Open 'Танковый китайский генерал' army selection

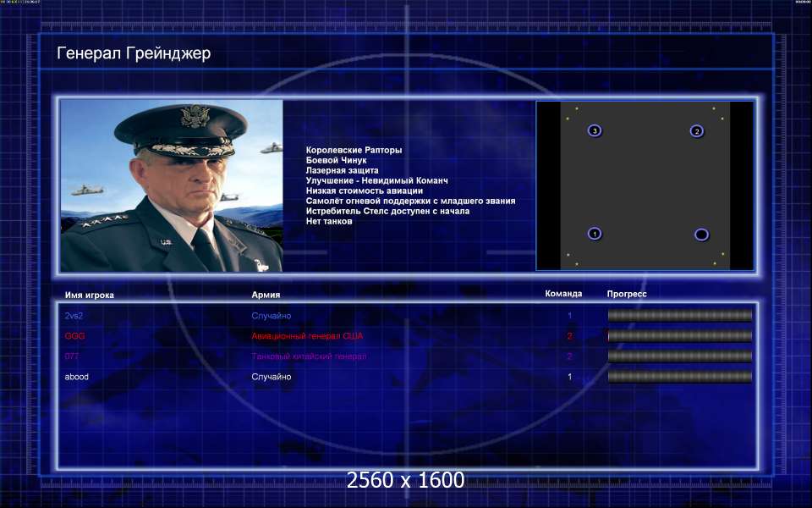coord(309,356)
